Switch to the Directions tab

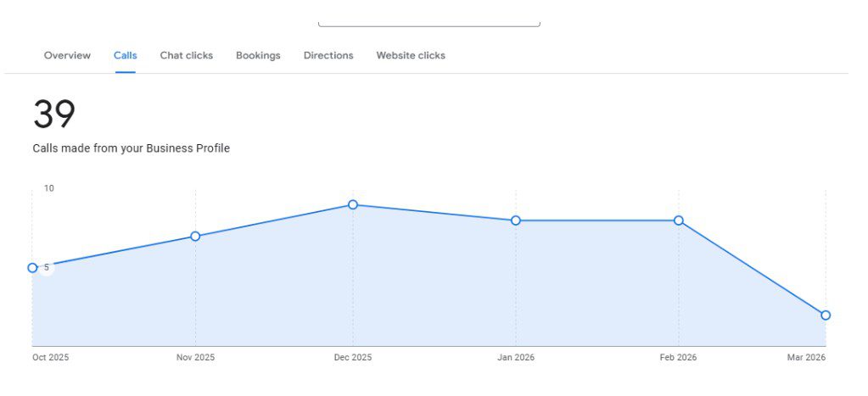[328, 56]
